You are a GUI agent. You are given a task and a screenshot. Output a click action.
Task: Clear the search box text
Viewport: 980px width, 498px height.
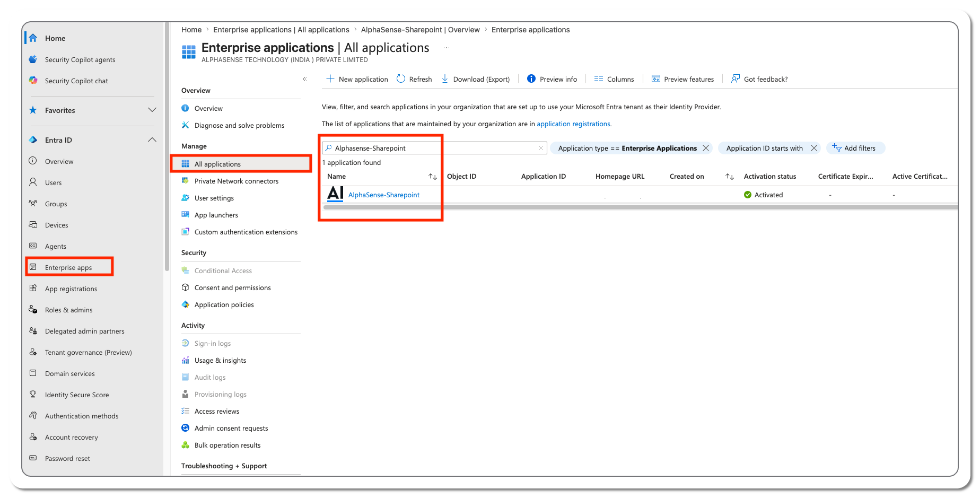[541, 148]
